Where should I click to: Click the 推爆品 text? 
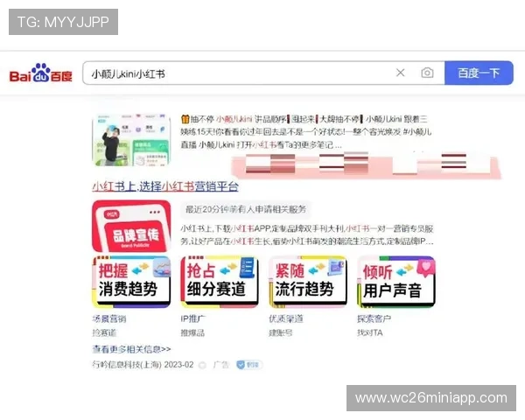point(192,332)
